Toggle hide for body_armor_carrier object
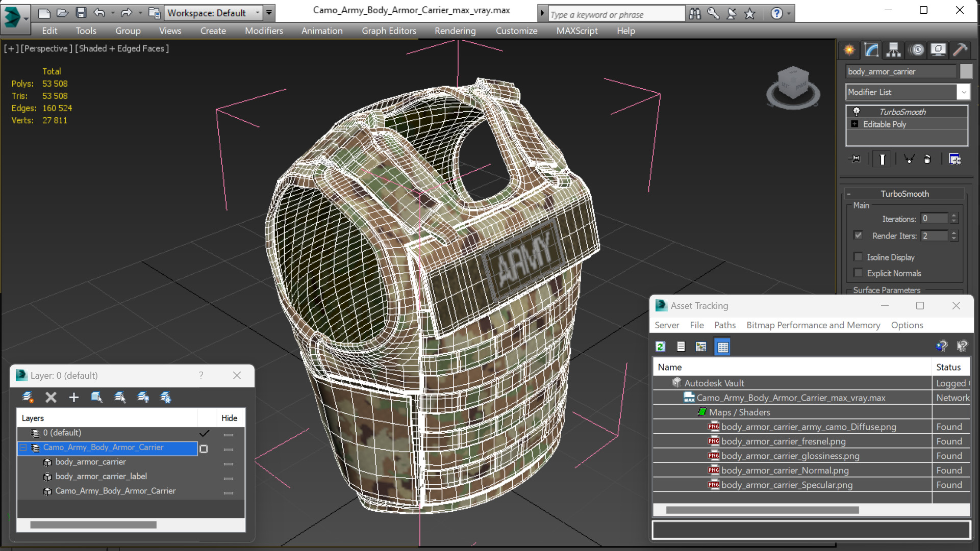Screen dimensions: 980x551 coord(229,464)
